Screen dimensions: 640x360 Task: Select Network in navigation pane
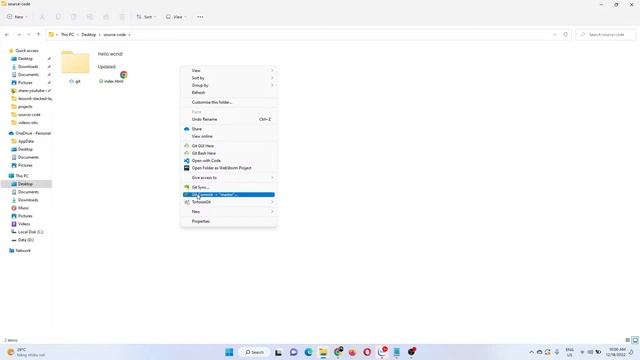(23, 251)
